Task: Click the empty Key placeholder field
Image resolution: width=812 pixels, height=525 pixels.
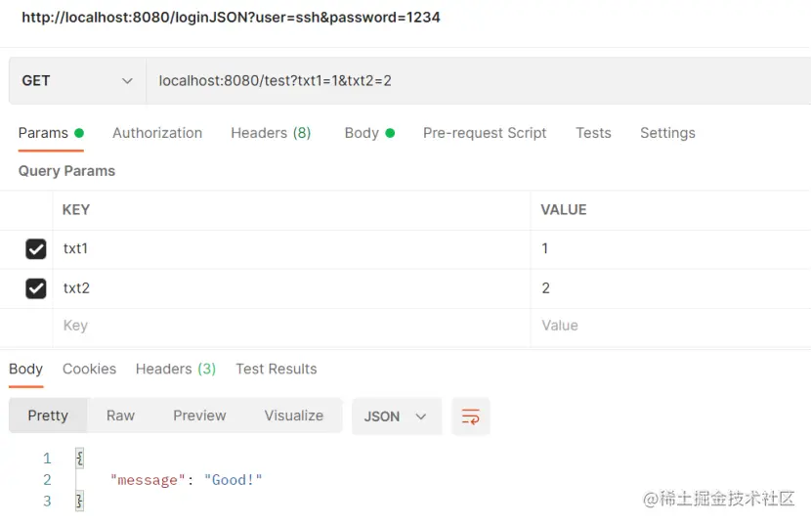Action: pyautogui.click(x=291, y=326)
